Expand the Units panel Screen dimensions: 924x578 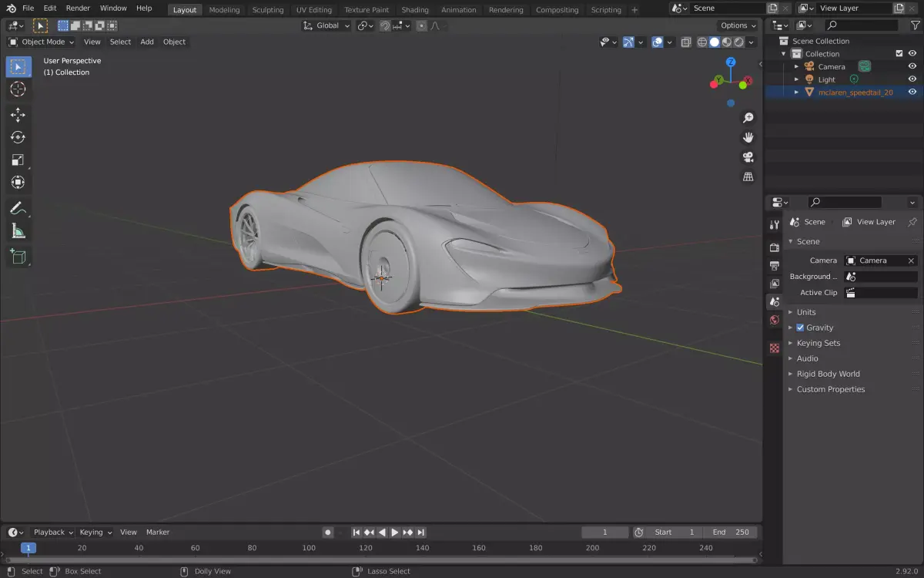[806, 312]
